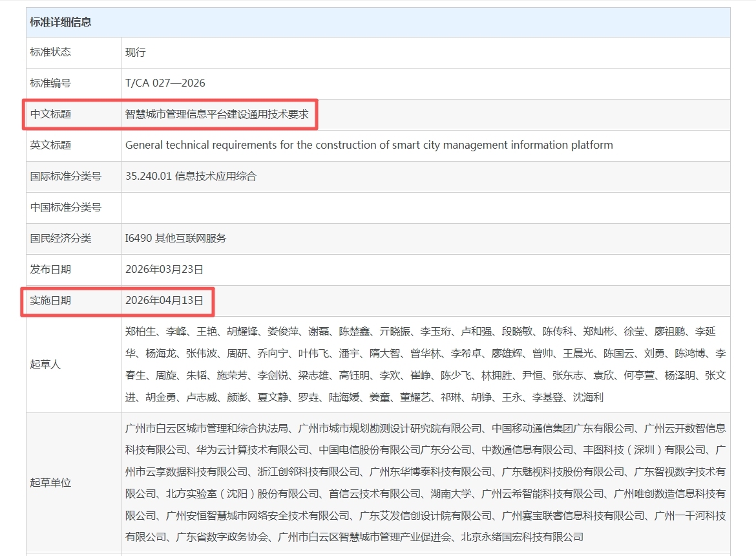Click the 起草单位 row label
The image size is (756, 556).
[x=50, y=482]
